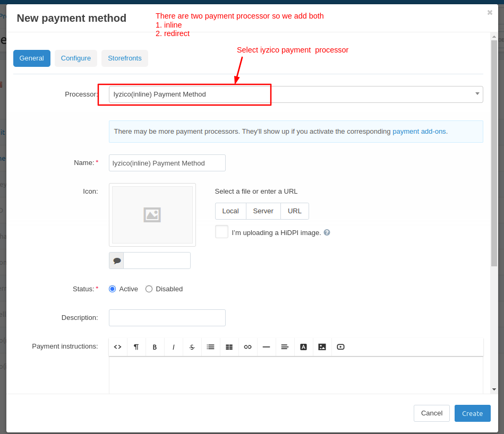The image size is (504, 434).
Task: Click in the Payment instructions text area
Action: tap(296, 375)
